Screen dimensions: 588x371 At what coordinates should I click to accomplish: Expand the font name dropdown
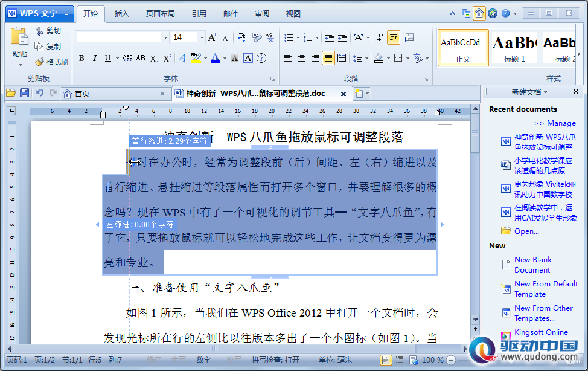coord(165,37)
